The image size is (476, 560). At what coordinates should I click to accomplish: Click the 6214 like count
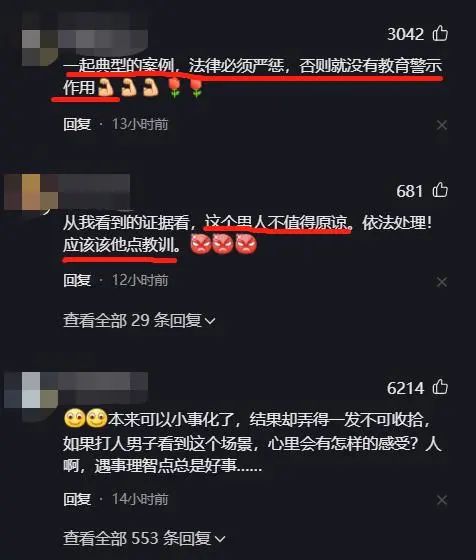click(405, 388)
